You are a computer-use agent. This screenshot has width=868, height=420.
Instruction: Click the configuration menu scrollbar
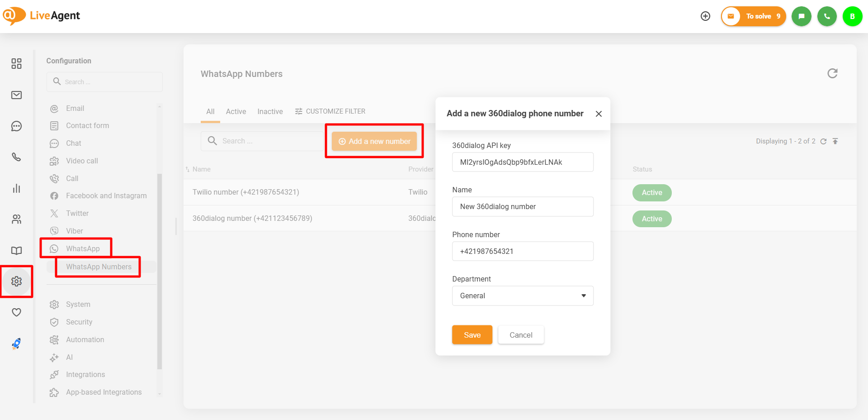(159, 272)
